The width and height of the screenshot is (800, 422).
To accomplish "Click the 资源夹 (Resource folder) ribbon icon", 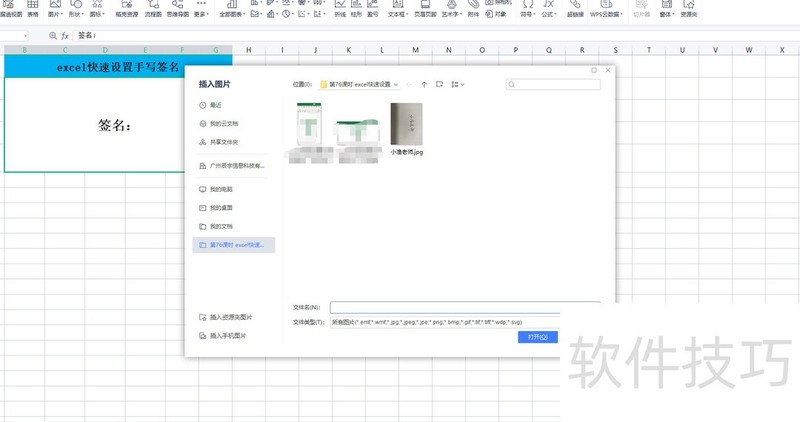I will pyautogui.click(x=689, y=8).
